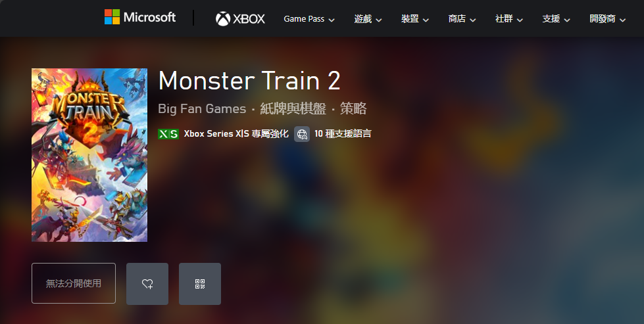Open the 開發商 menu

click(x=607, y=19)
